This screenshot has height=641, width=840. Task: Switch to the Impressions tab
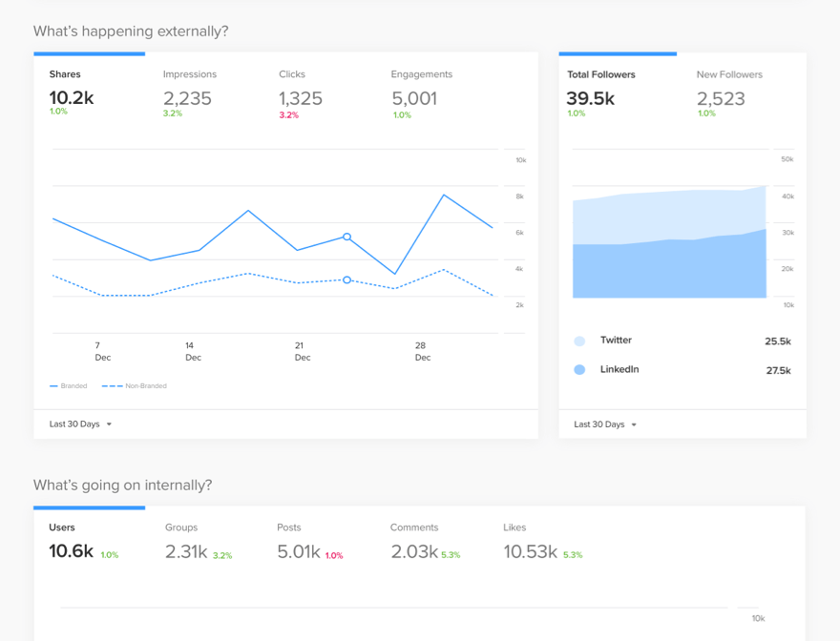pyautogui.click(x=189, y=91)
